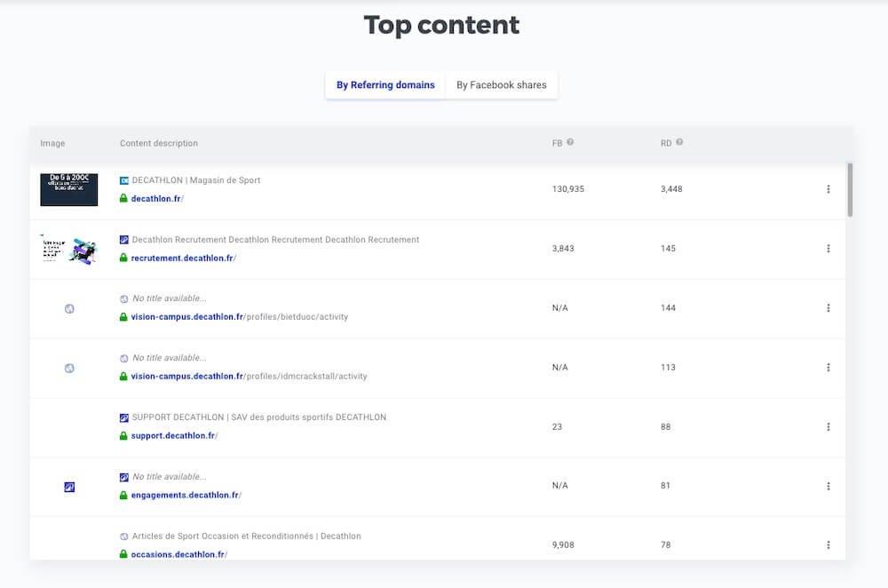Select the RD value 145

click(668, 249)
